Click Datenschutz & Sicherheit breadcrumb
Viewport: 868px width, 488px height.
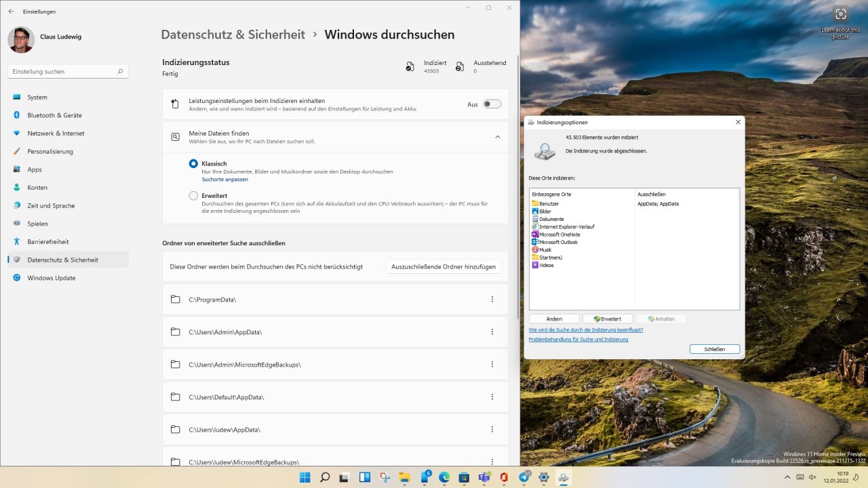[x=233, y=35]
